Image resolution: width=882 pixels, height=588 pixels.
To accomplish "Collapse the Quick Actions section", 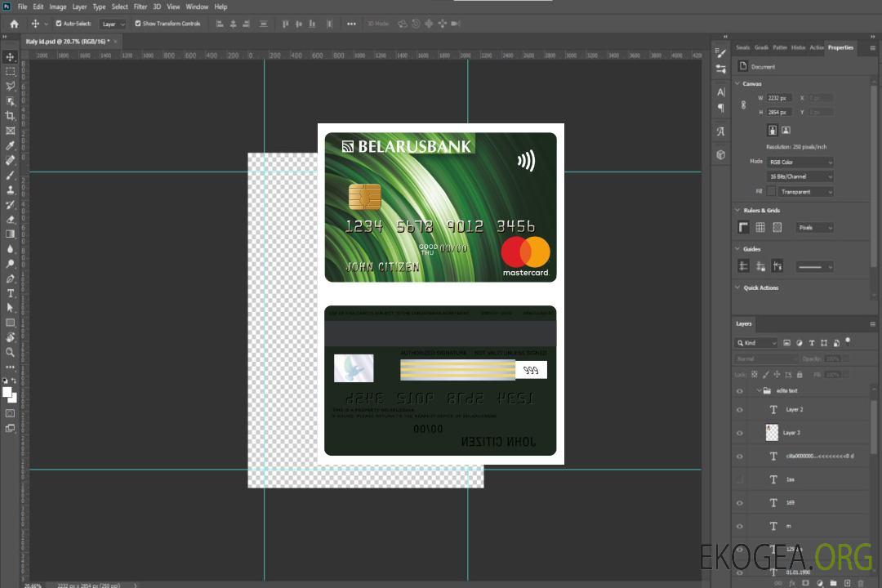I will 737,287.
